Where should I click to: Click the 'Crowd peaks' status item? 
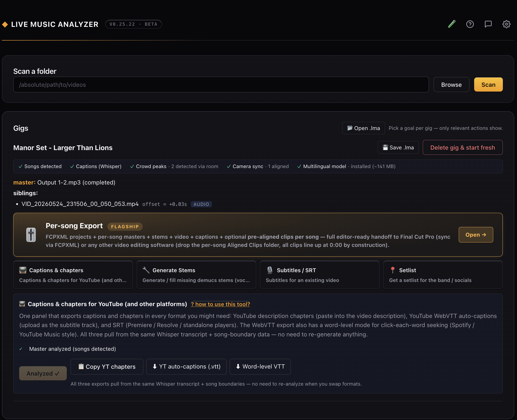point(174,166)
